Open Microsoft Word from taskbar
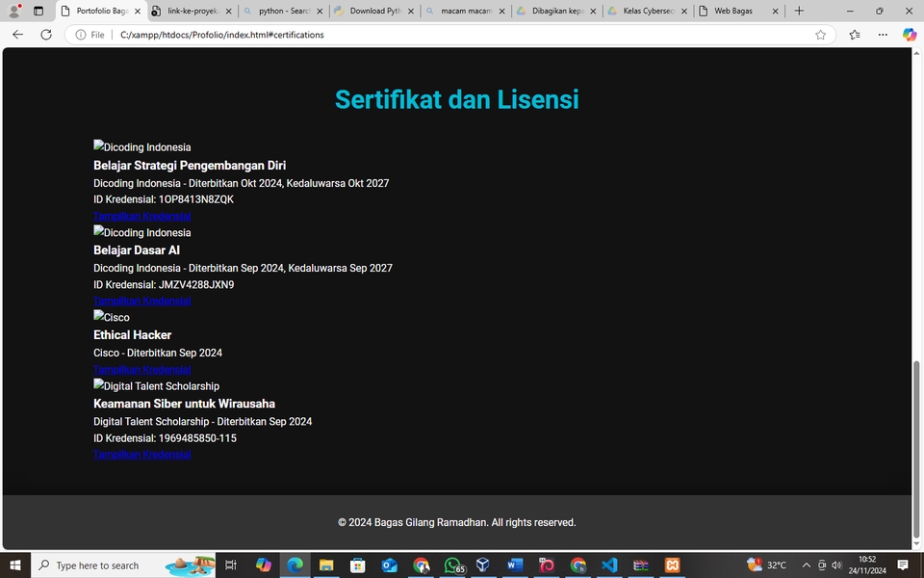This screenshot has width=924, height=578. tap(514, 565)
